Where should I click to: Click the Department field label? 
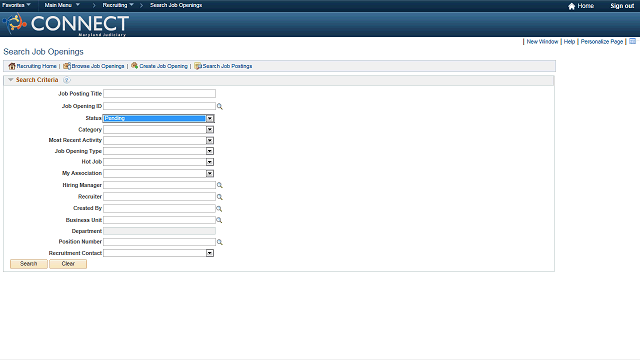87,231
